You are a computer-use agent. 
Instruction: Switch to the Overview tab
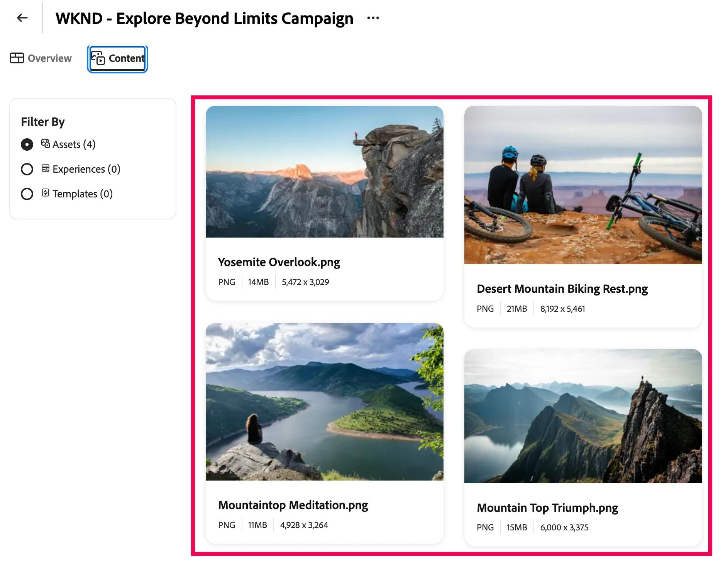point(41,58)
